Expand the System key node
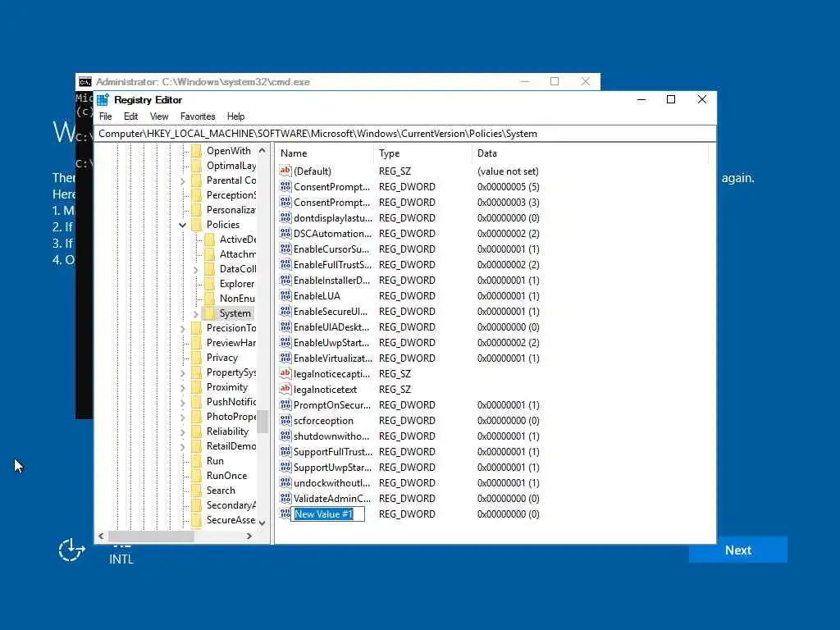The width and height of the screenshot is (840, 630). (195, 313)
